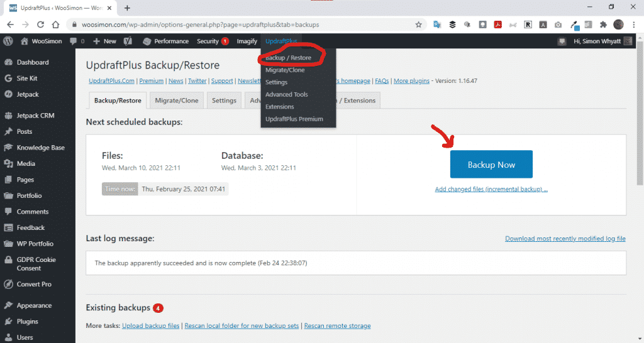
Task: Open Jetpack CRM in the sidebar
Action: click(35, 116)
